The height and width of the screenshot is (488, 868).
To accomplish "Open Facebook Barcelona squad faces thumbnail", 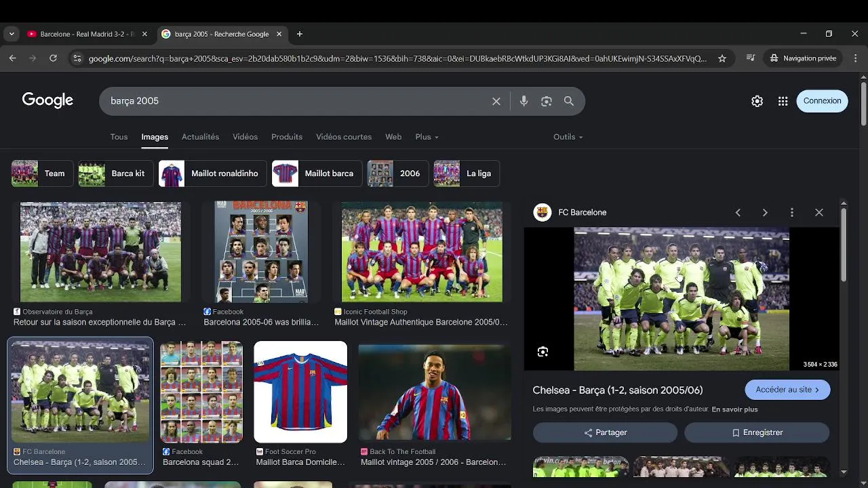I will point(201,392).
